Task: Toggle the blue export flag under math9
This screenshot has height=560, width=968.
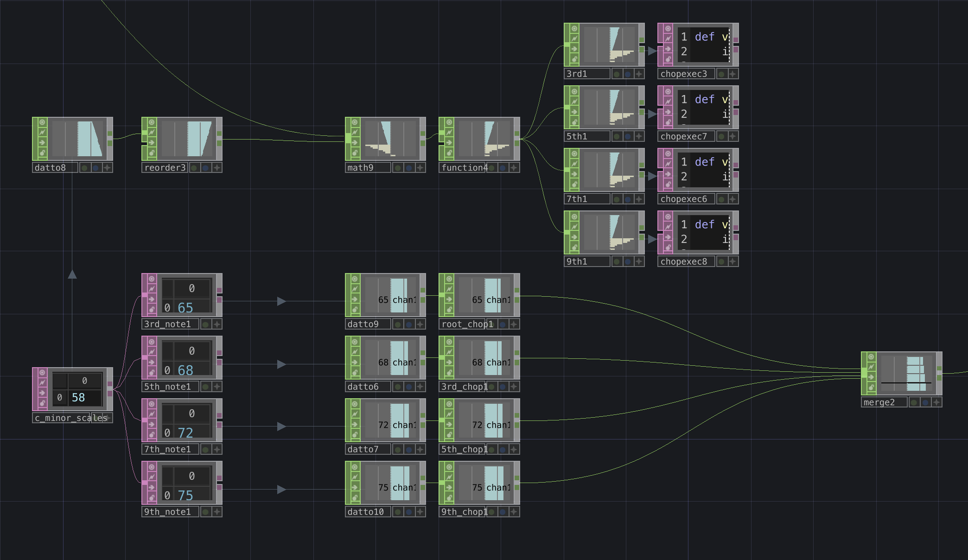Action: pyautogui.click(x=408, y=168)
